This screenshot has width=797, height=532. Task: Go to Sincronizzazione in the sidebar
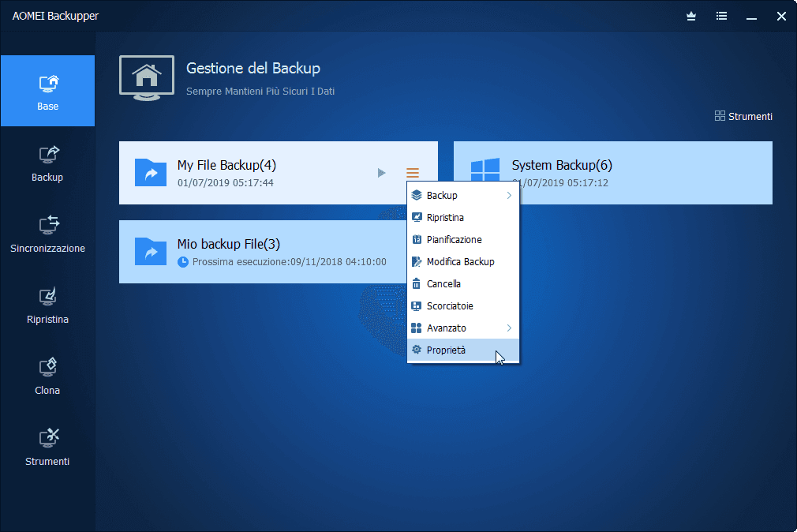[47, 235]
